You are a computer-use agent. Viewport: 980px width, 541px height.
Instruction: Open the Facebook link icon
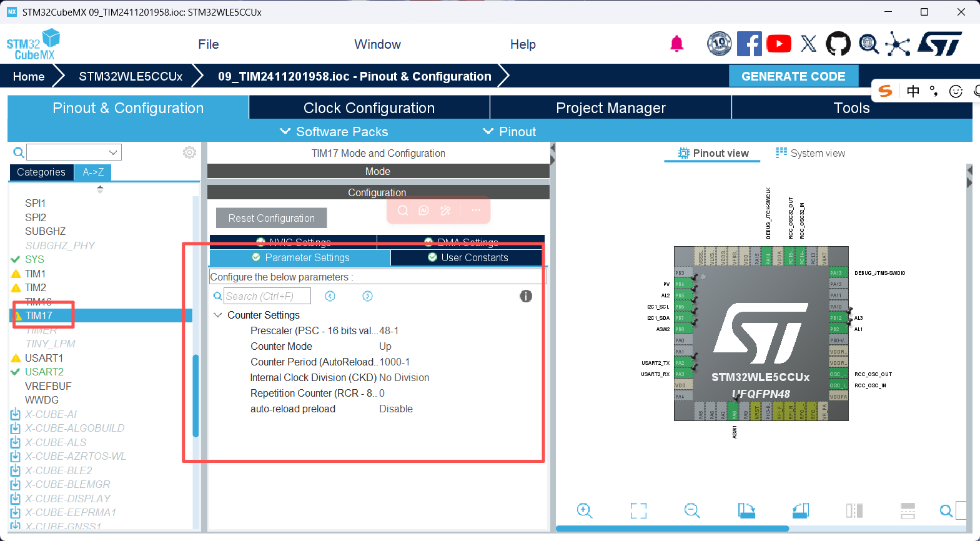coord(749,44)
